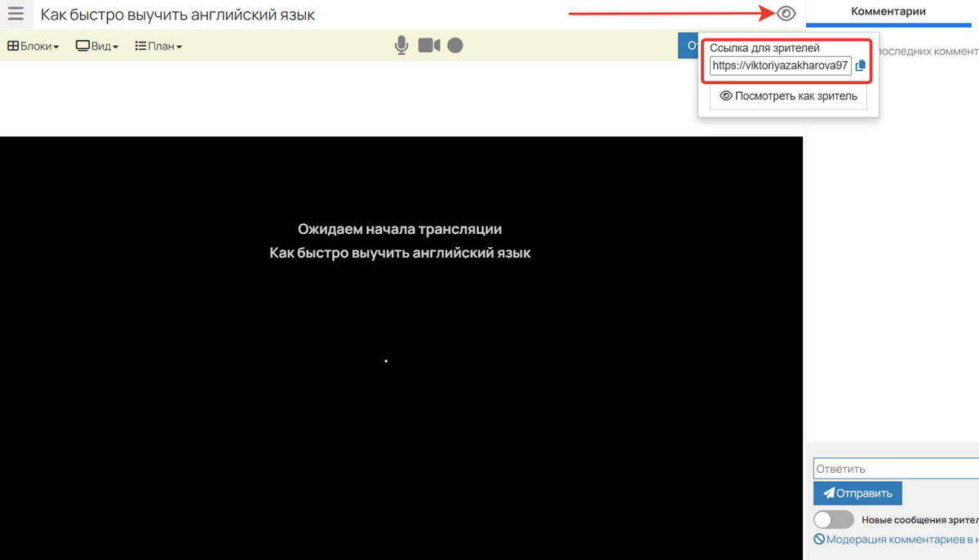The image size is (979, 560).
Task: Click the eye viewer-link icon
Action: (x=786, y=13)
